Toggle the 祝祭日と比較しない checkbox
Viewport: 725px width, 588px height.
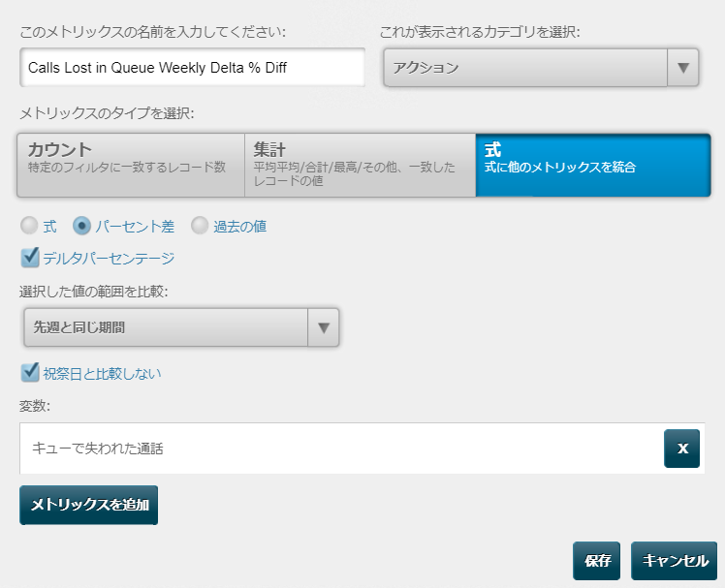click(30, 373)
